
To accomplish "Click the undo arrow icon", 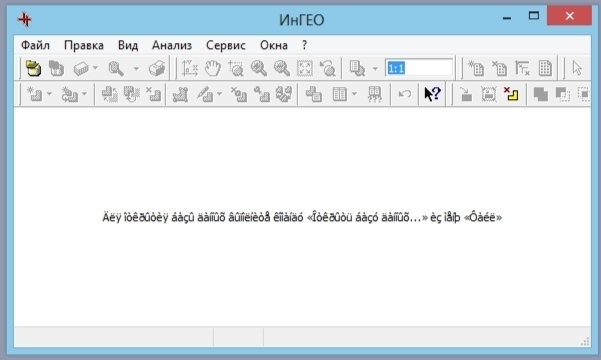I will coord(404,94).
